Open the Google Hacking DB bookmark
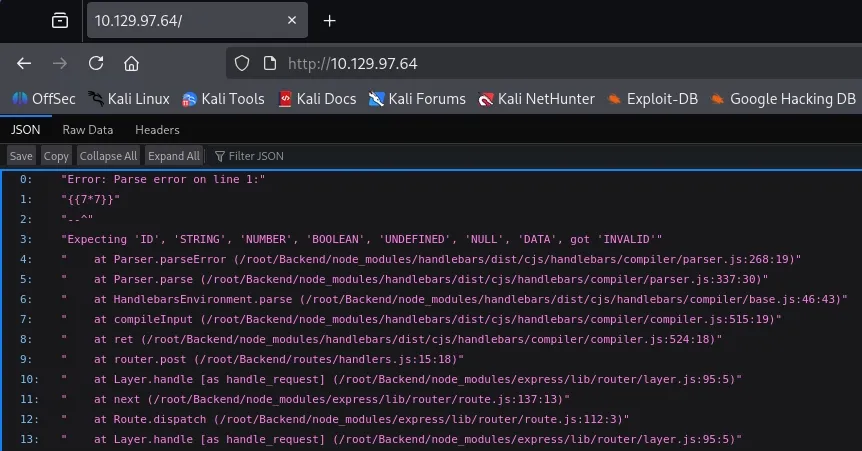Screen dimensions: 862x451 pyautogui.click(x=783, y=99)
